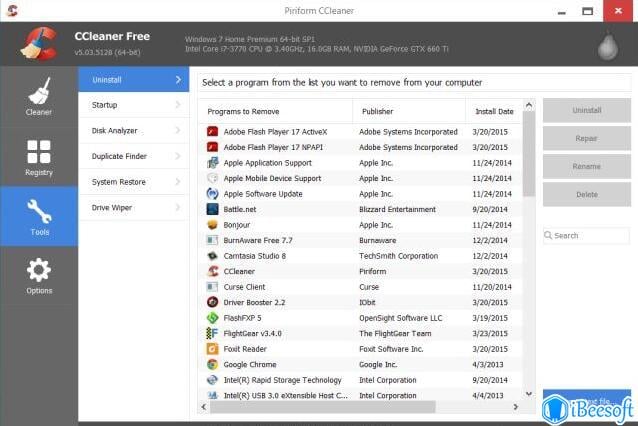Click the vertical scrollbar thumb
638x426 pixels.
[529, 154]
